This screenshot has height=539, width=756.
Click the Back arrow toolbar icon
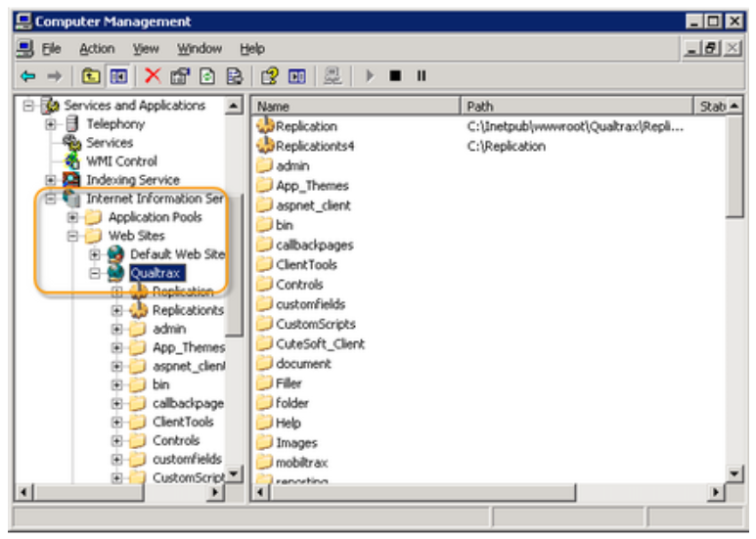(x=28, y=76)
